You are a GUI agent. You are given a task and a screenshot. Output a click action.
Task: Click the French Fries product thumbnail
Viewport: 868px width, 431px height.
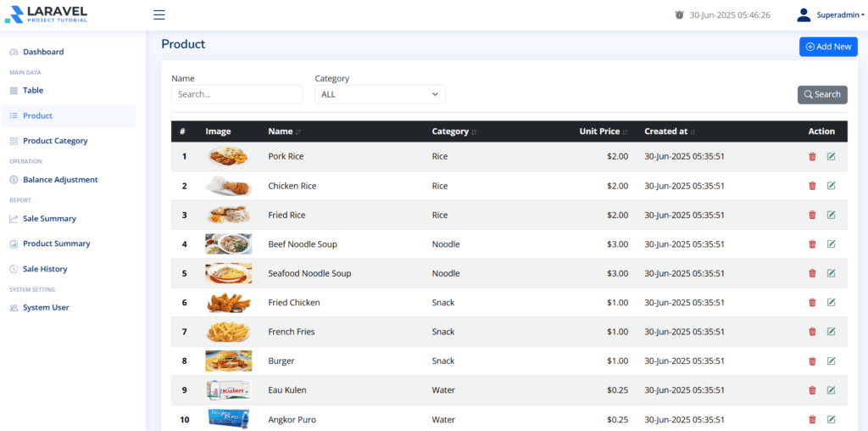pos(228,332)
